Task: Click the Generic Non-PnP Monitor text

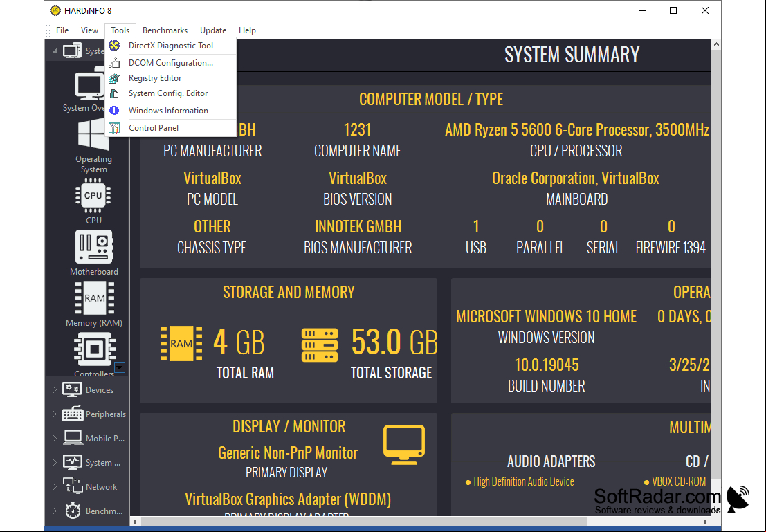Action: coord(288,453)
